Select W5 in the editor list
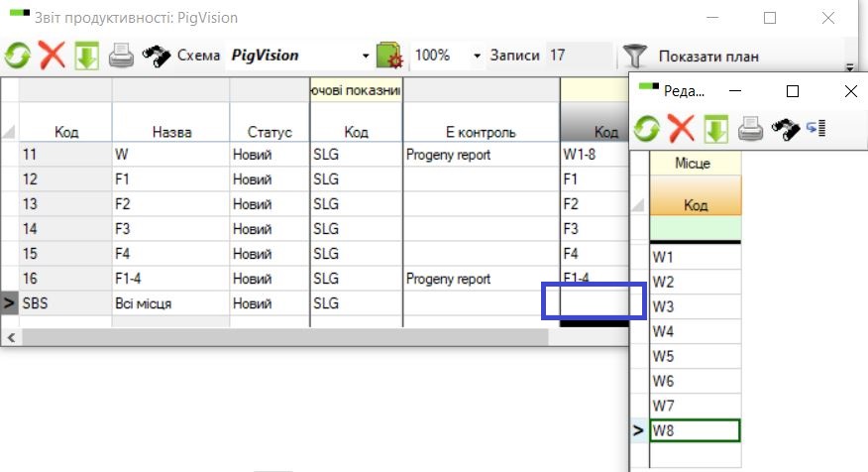This screenshot has height=472, width=868. click(x=696, y=356)
